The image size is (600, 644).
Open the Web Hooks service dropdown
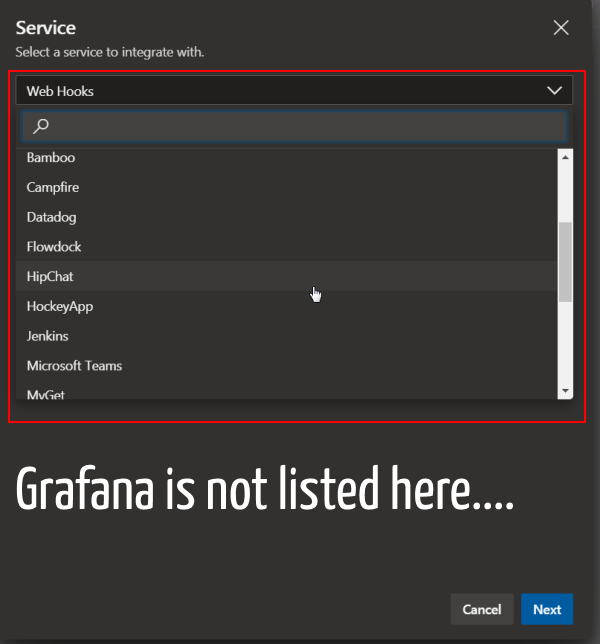click(294, 90)
